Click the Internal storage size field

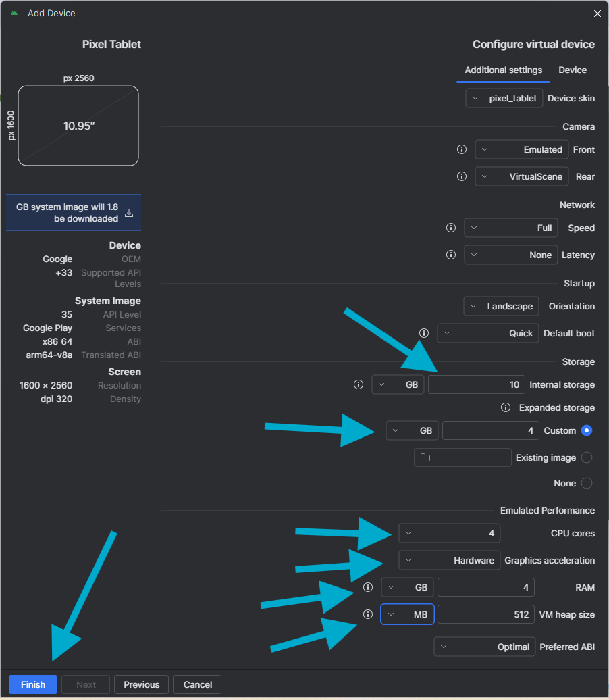pyautogui.click(x=477, y=384)
